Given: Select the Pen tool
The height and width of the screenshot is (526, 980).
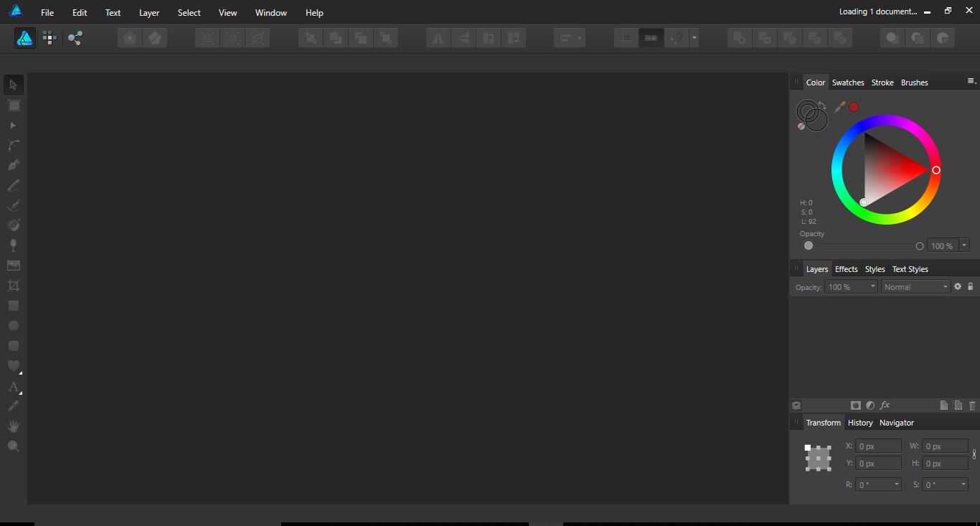Looking at the screenshot, I should pyautogui.click(x=13, y=165).
